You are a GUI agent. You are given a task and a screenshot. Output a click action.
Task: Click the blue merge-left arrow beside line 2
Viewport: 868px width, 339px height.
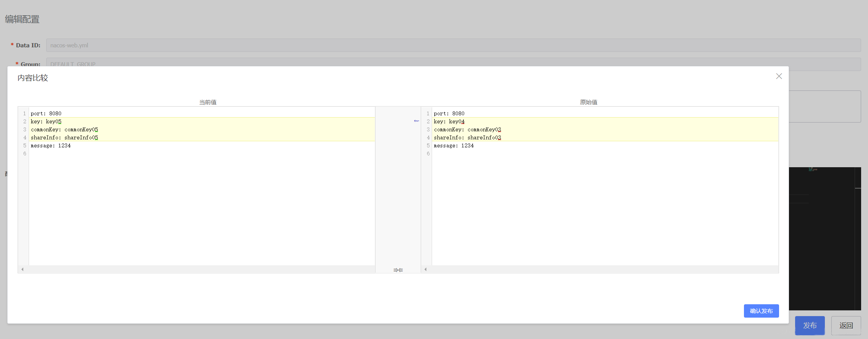(x=416, y=121)
